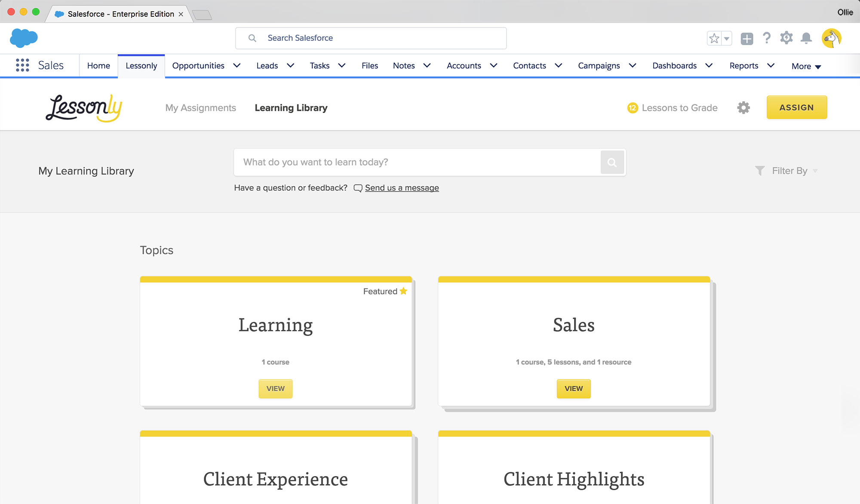
Task: Toggle the Featured star on Learning topic
Action: [403, 291]
